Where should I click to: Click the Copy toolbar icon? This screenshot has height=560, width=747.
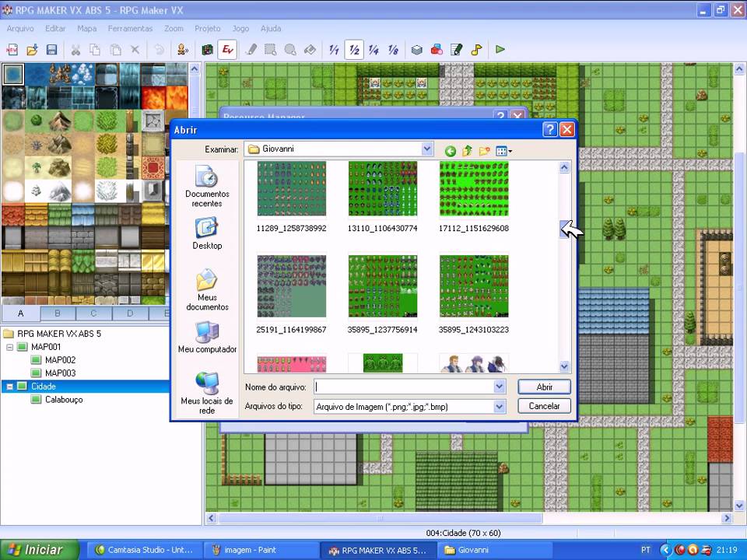(95, 50)
